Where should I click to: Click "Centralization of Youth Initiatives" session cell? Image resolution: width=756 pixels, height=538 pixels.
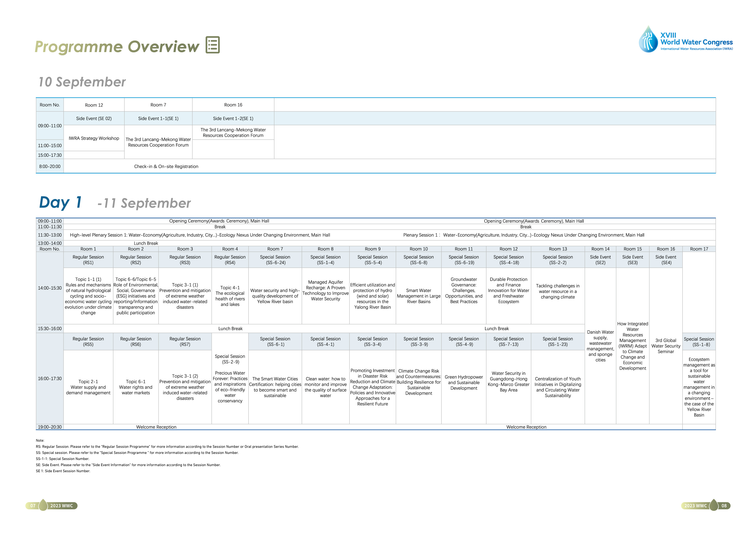pyautogui.click(x=558, y=387)
